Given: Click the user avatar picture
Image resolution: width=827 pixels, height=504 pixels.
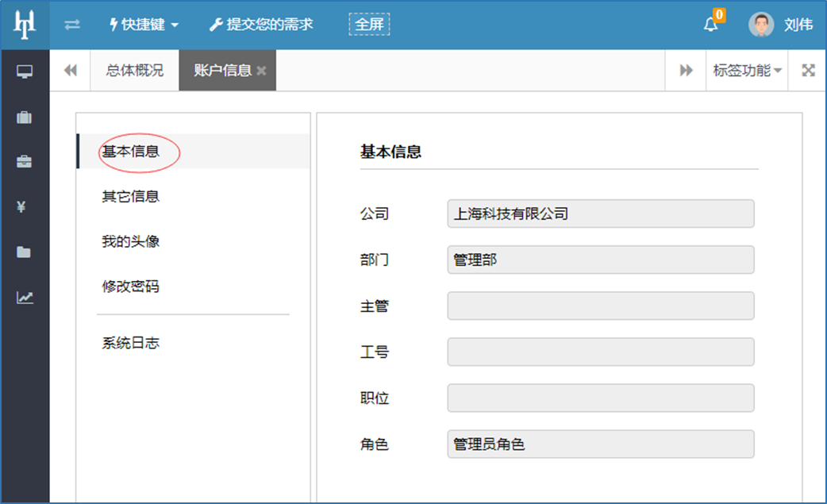Looking at the screenshot, I should (761, 25).
